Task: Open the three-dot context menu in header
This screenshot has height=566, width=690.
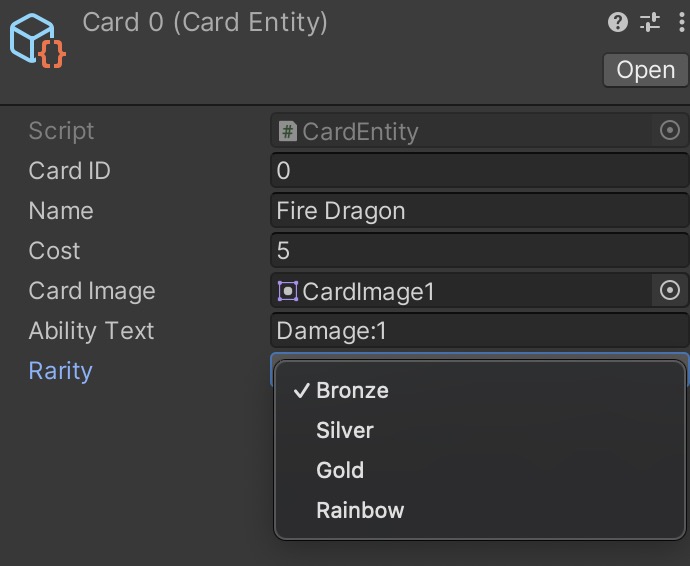Action: point(681,22)
